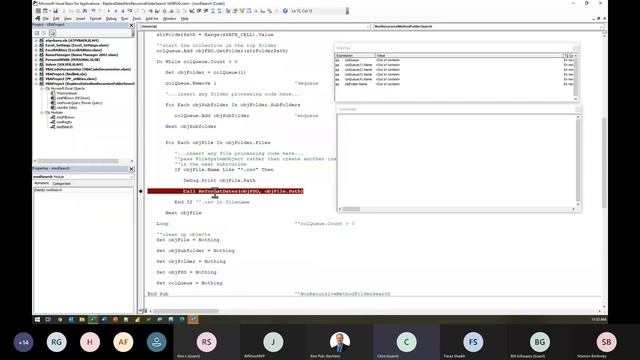The image size is (640, 360).
Task: Collapse the Microsoft Excel Objects folder
Action: pos(42,89)
